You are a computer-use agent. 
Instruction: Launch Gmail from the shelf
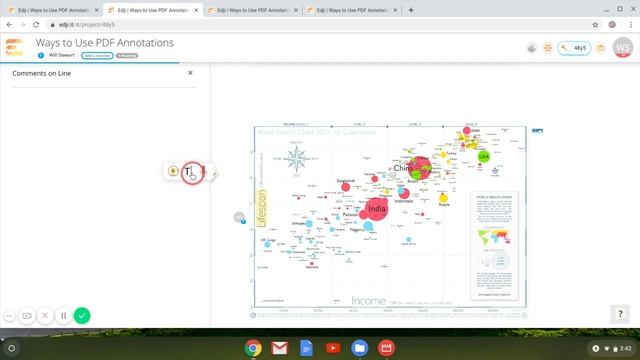tap(280, 348)
